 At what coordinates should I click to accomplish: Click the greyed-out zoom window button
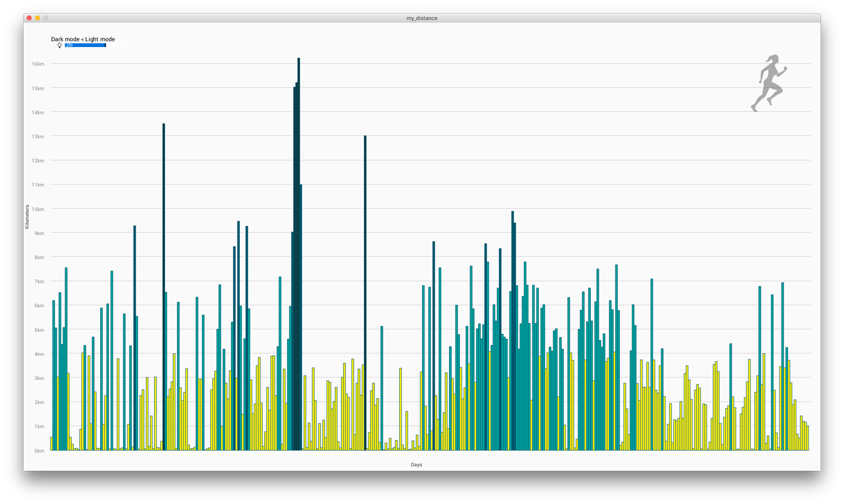[46, 18]
